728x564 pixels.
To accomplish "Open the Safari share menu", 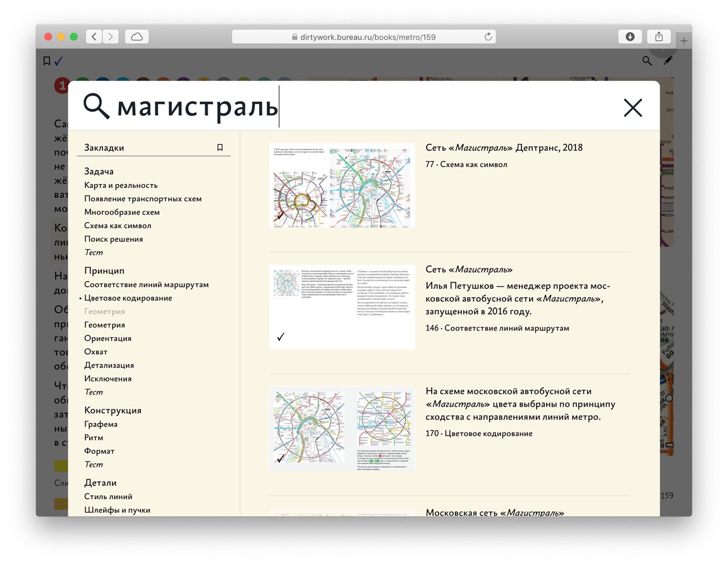I will click(x=659, y=37).
